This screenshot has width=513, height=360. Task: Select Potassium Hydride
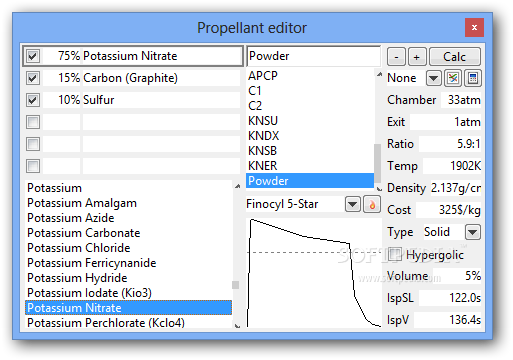click(128, 278)
